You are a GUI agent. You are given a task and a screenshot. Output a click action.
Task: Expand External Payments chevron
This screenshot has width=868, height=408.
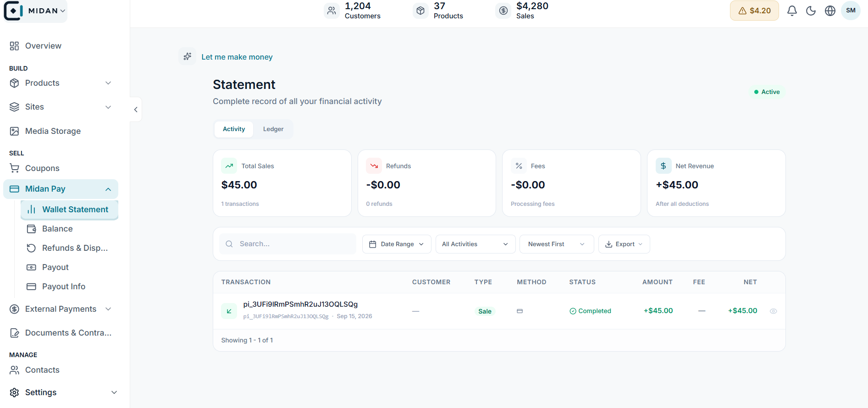[108, 309]
